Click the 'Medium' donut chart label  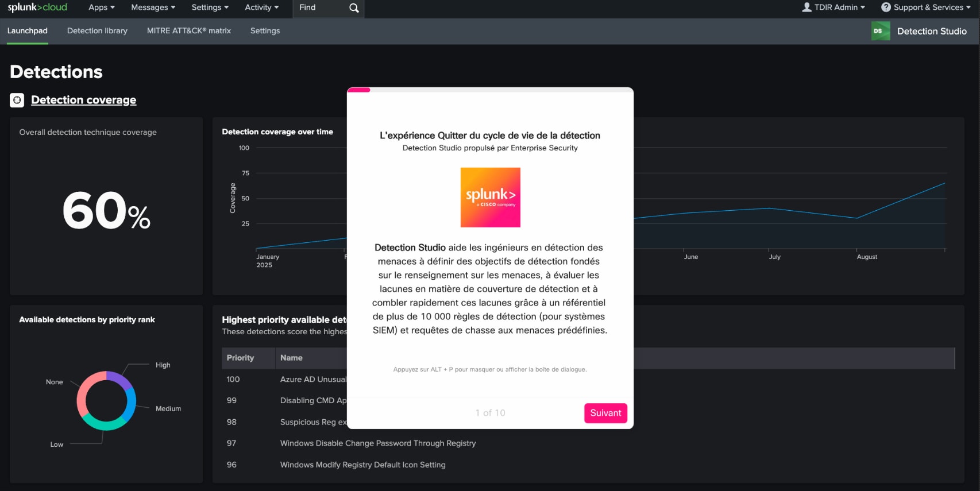tap(168, 409)
